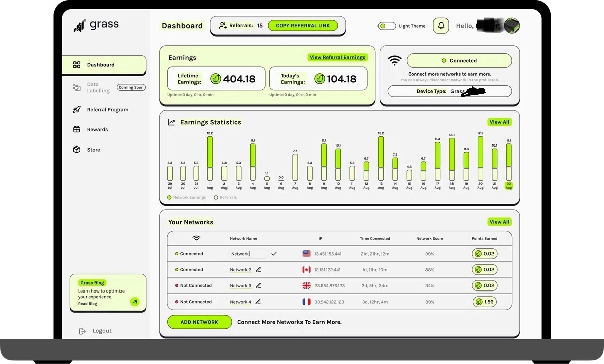Select the highlighted 22 Aug bar
Screen dimensions: 604x364
coord(509,162)
